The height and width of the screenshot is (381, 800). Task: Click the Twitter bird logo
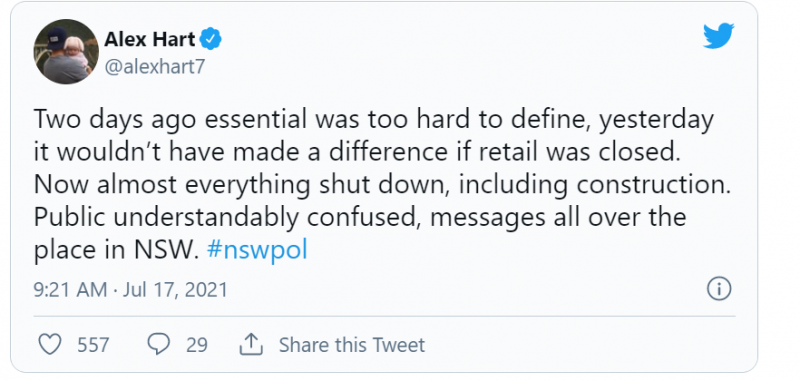click(x=718, y=36)
